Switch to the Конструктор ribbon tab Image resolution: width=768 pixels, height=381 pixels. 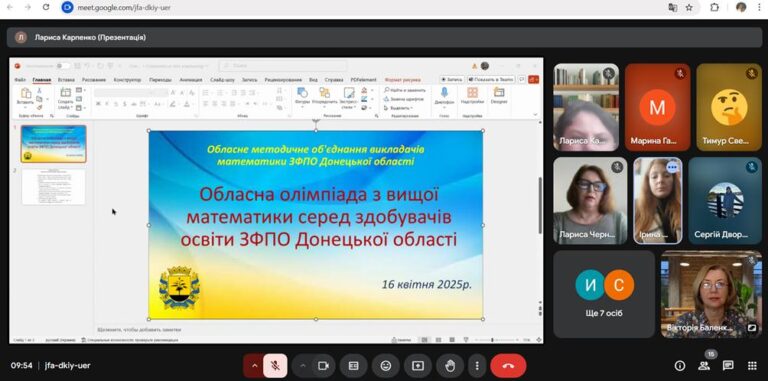(x=127, y=79)
